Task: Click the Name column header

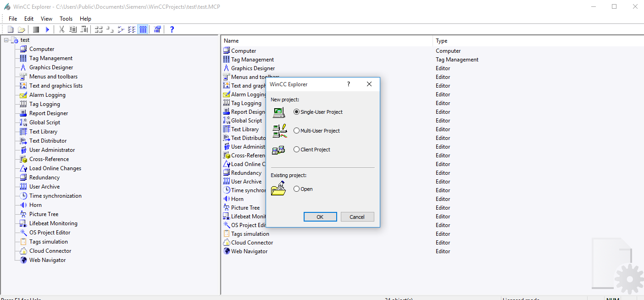Action: [x=327, y=41]
